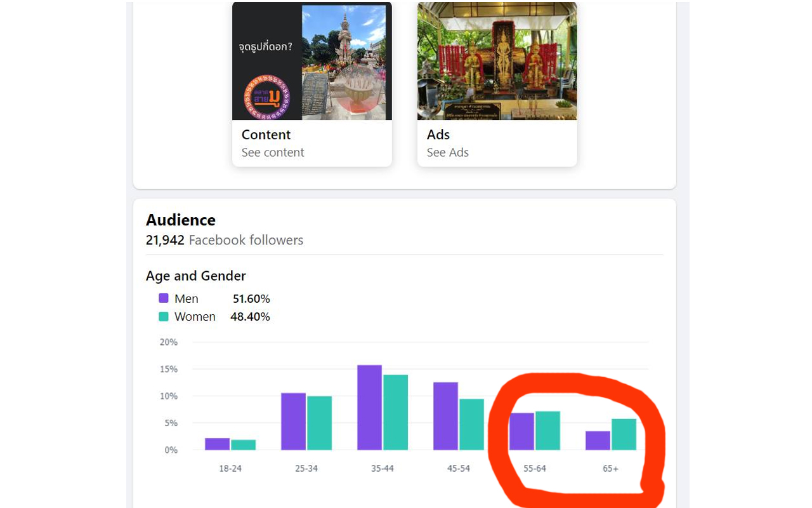Click the circular orange logo in Content thumbnail
812x508 pixels.
click(267, 97)
